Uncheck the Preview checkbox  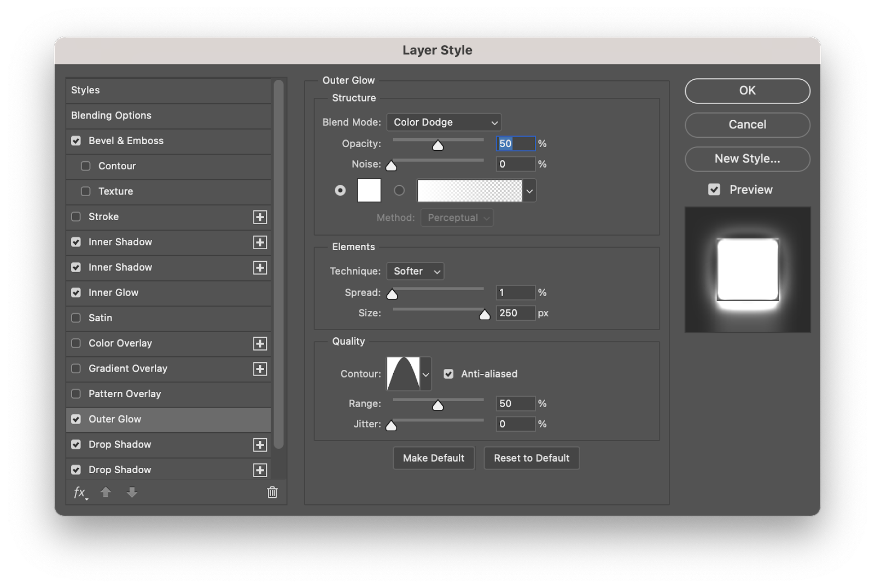714,190
